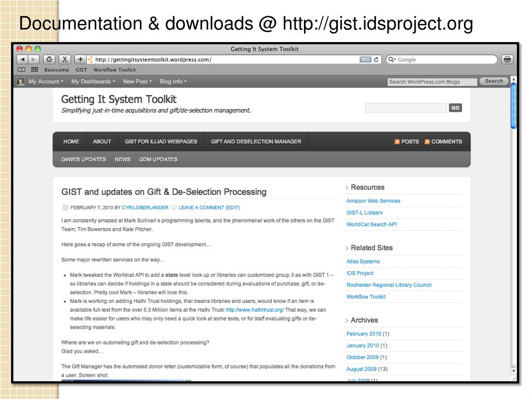The width and height of the screenshot is (532, 399).
Task: Click the user avatar in WordPress admin bar
Action: (x=21, y=82)
